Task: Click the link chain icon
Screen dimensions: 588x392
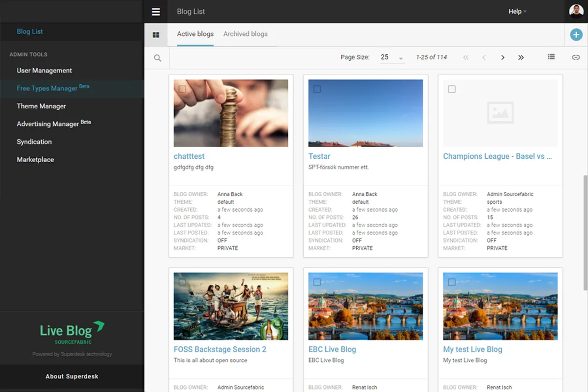Action: 576,58
